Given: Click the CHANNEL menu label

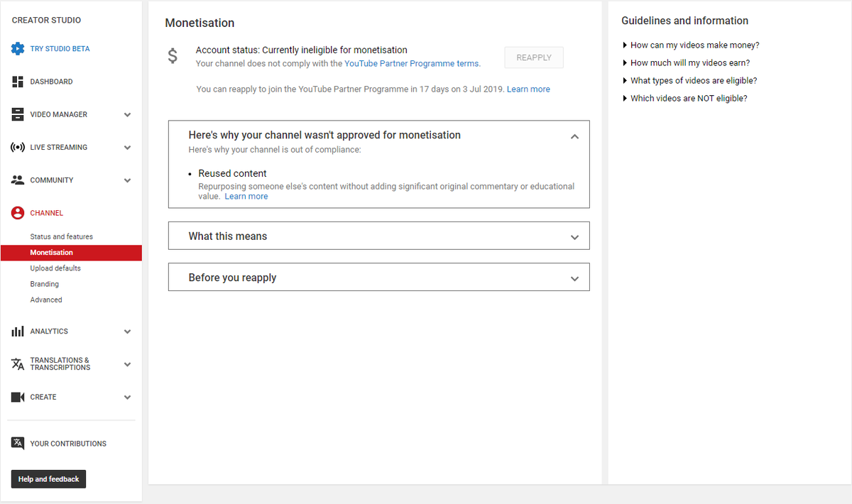Looking at the screenshot, I should tap(46, 213).
